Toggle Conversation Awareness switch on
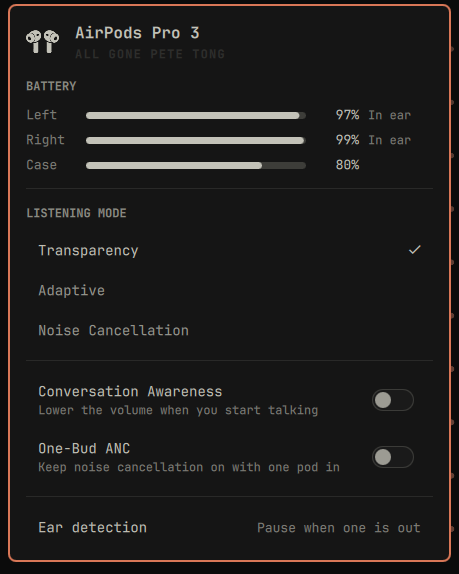459x574 pixels. 393,400
